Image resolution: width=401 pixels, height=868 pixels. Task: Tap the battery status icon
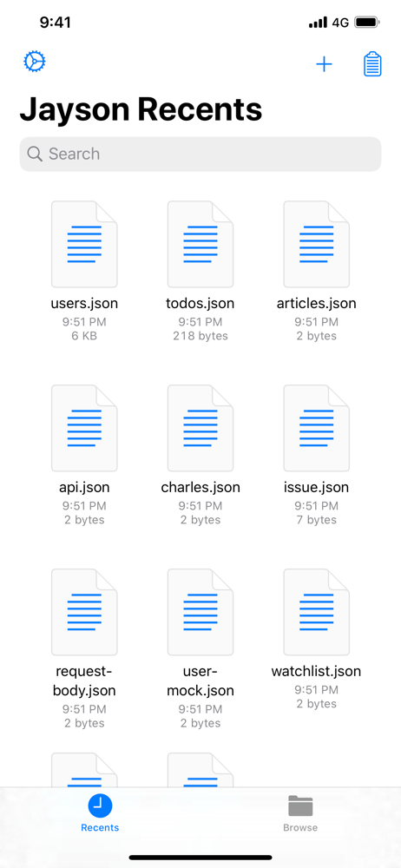[366, 23]
